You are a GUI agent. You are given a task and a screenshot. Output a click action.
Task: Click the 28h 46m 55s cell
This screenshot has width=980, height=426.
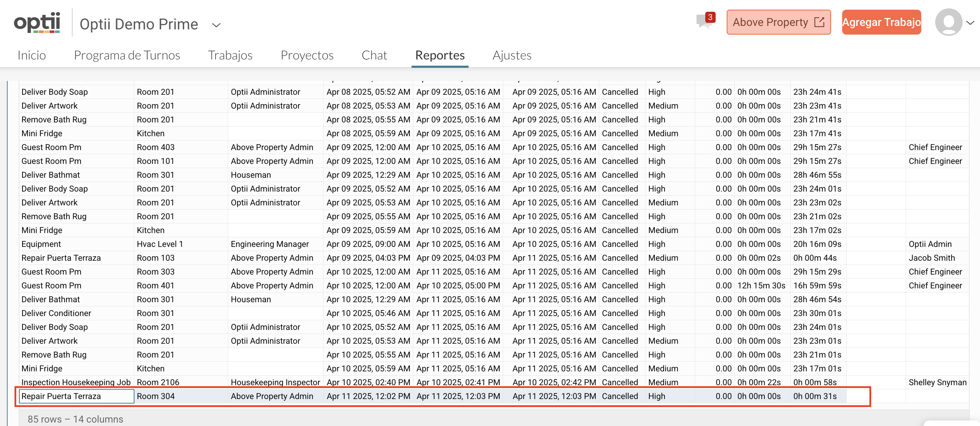pos(818,175)
